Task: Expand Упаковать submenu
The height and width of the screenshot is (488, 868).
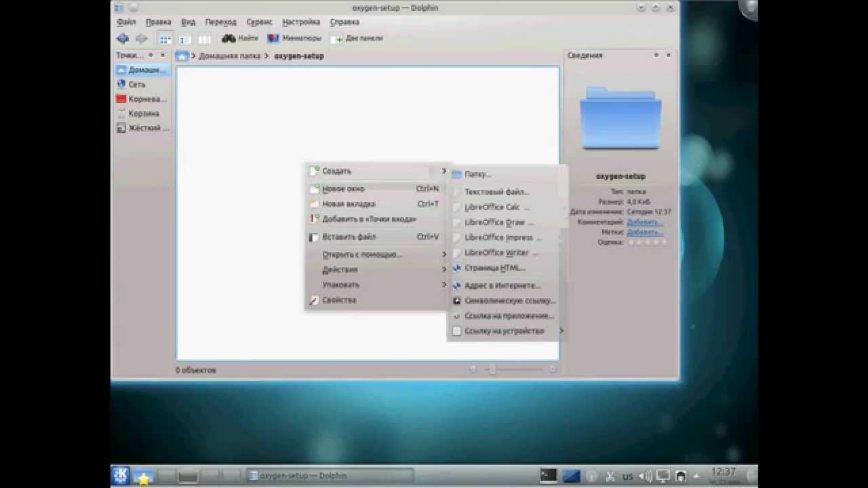Action: click(x=378, y=285)
